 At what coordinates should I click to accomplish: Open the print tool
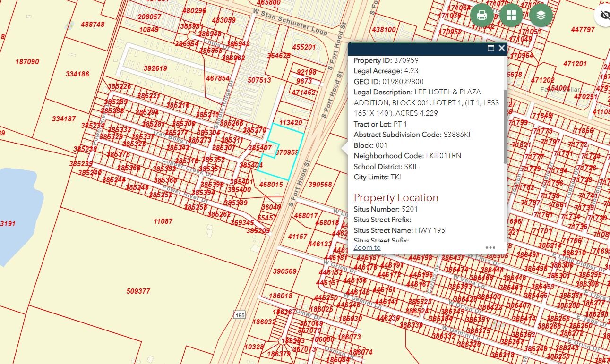(x=481, y=15)
